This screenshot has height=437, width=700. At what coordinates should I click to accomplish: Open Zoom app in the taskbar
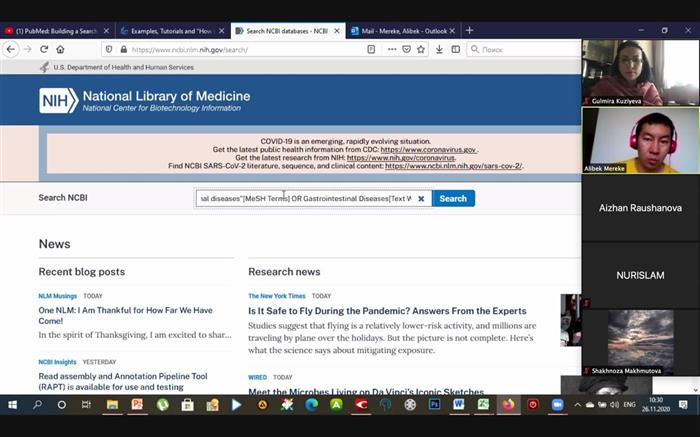point(558,405)
